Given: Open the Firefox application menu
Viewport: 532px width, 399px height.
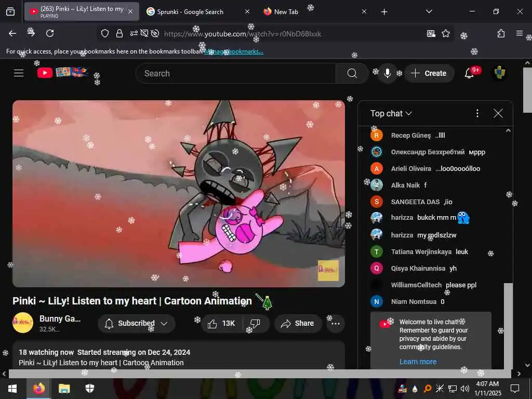Looking at the screenshot, I should tap(519, 33).
